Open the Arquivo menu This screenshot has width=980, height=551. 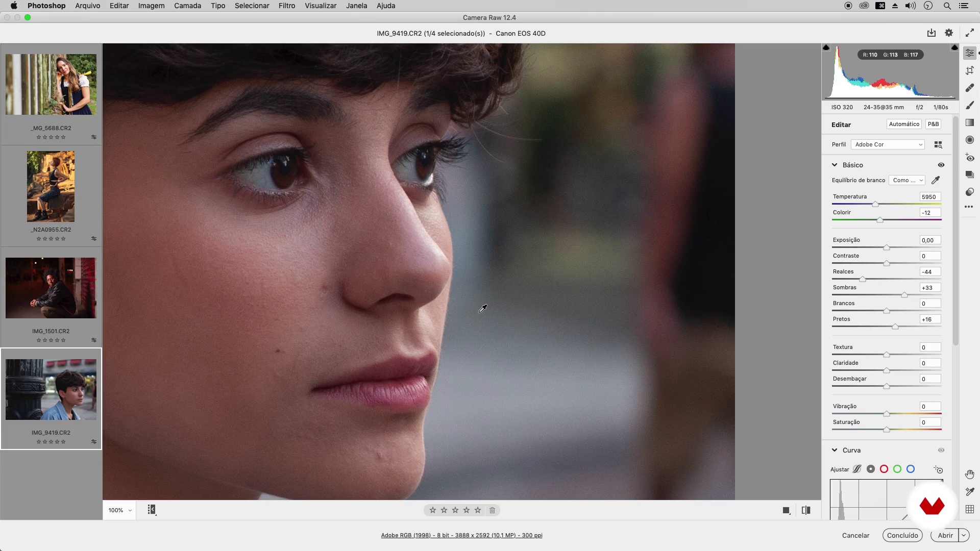click(87, 6)
